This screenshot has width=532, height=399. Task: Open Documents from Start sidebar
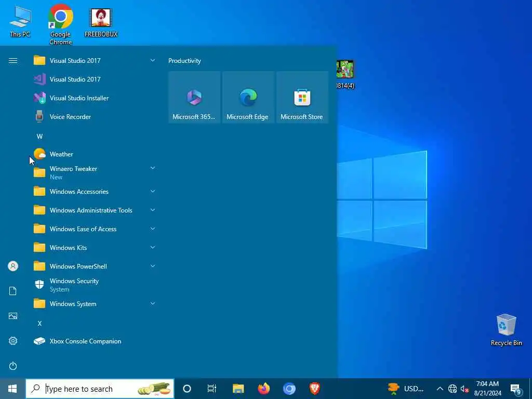coord(13,291)
